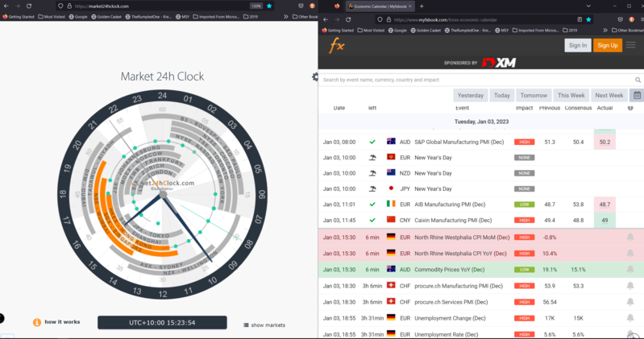Select the Economic Calendar | Myfxbook tab
644x339 pixels.
tap(380, 6)
